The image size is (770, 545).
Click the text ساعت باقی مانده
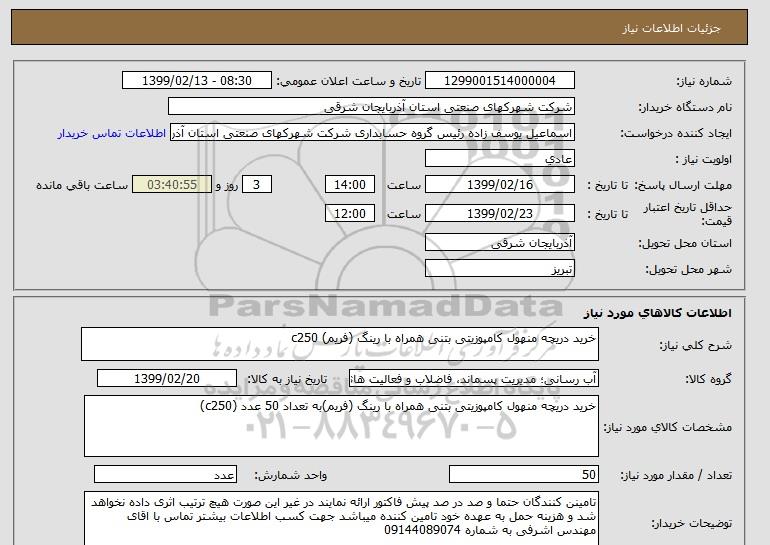pyautogui.click(x=82, y=186)
